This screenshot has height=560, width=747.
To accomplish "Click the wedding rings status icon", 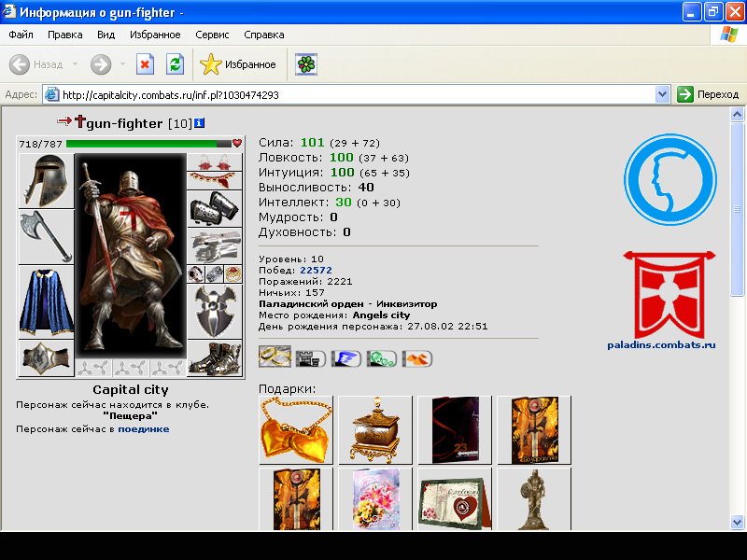I will click(x=275, y=357).
